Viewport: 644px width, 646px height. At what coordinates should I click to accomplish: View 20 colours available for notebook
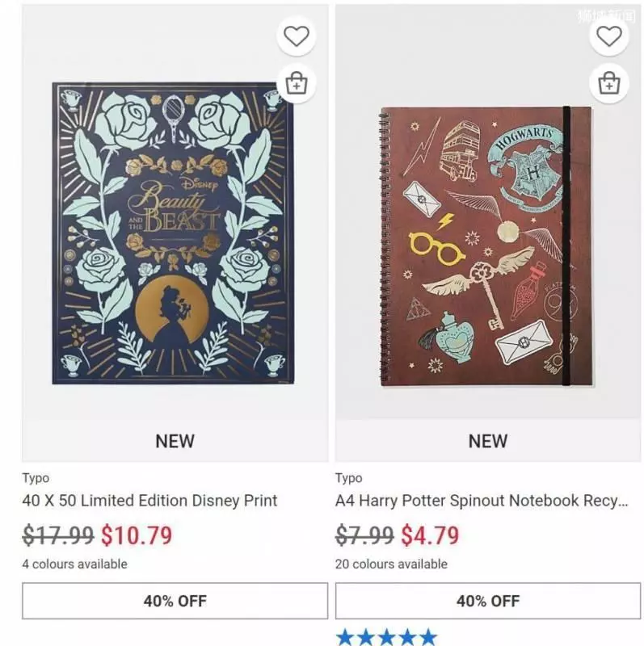tap(391, 564)
